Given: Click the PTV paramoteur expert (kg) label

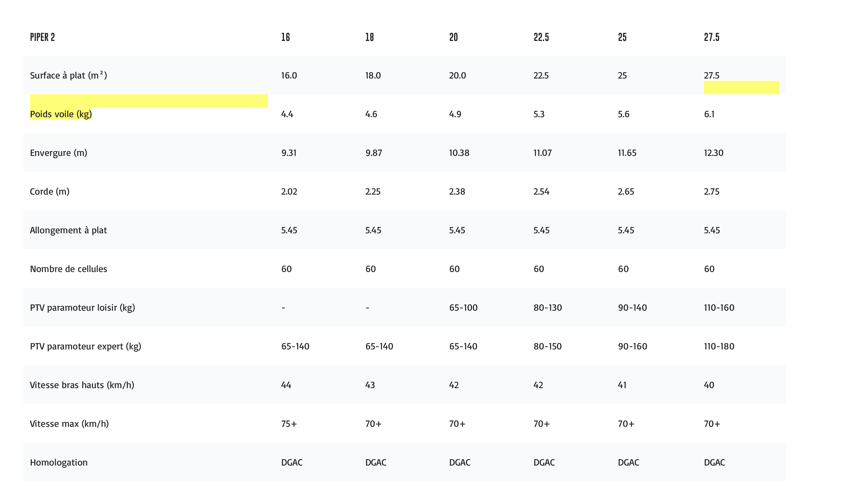Looking at the screenshot, I should (x=86, y=346).
